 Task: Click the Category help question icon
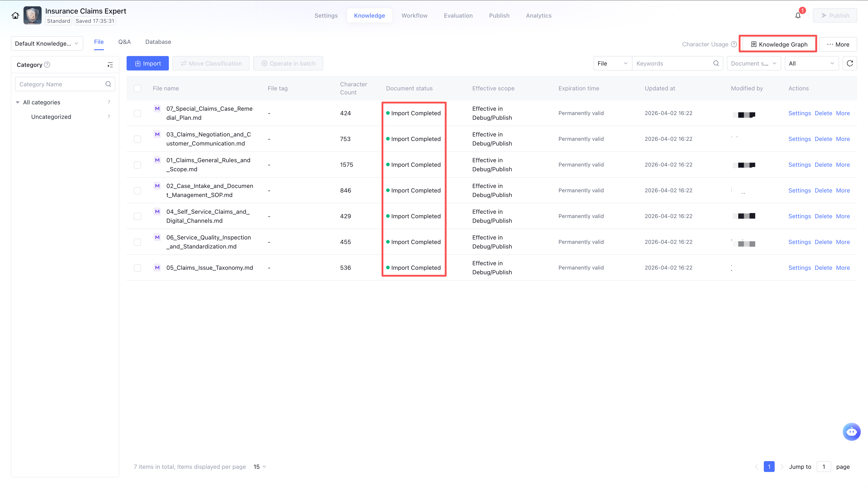[x=47, y=65]
